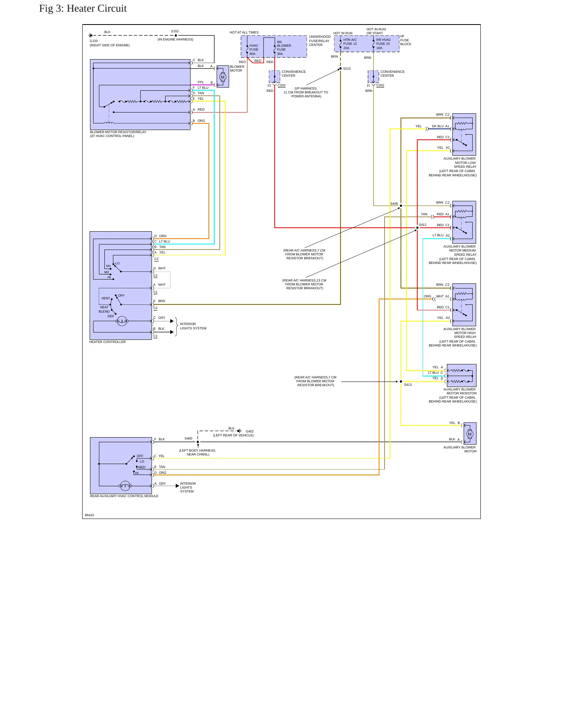Screen dimensions: 563x728
Task: Click the 'D ORG' terminal on Heater Controller
Action: click(x=160, y=236)
